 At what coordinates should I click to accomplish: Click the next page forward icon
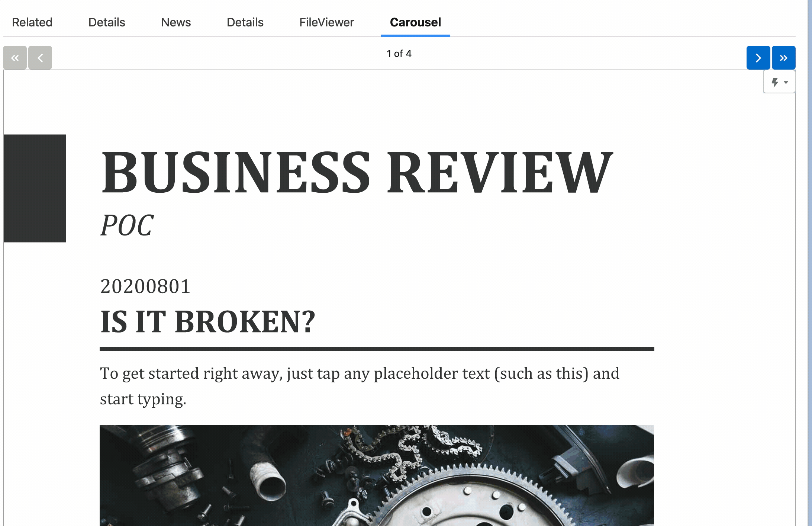coord(758,57)
